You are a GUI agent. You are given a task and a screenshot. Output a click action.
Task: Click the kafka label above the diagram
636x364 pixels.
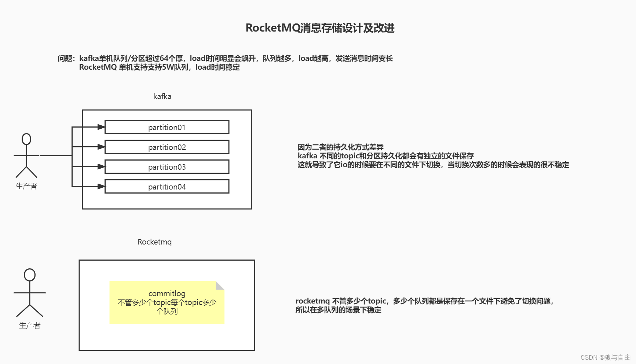[x=162, y=96]
